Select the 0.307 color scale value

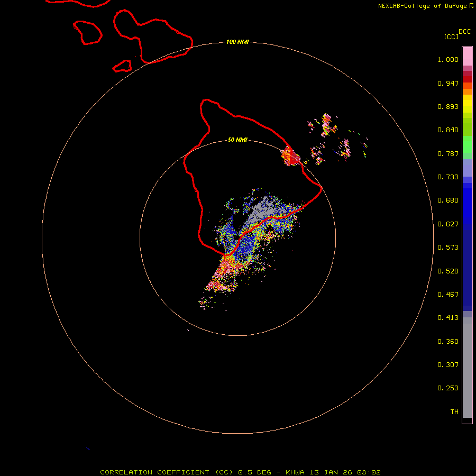point(448,365)
